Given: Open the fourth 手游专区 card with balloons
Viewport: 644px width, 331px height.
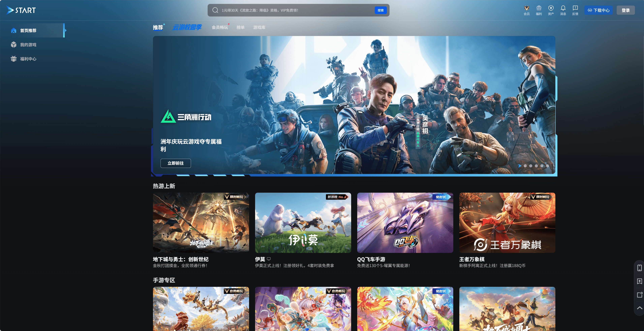Looking at the screenshot, I should coord(507,309).
